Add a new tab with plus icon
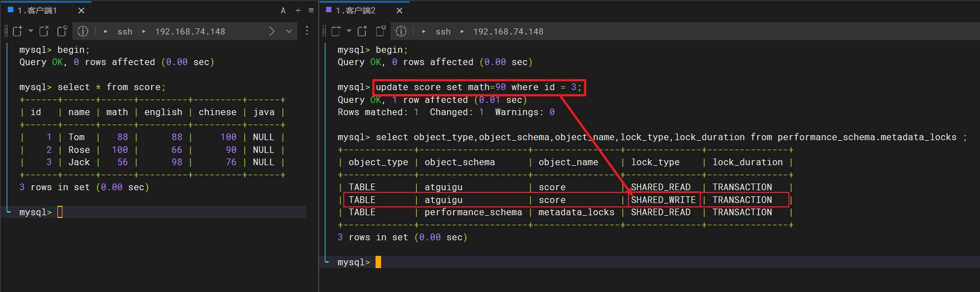The width and height of the screenshot is (980, 292). tap(298, 11)
